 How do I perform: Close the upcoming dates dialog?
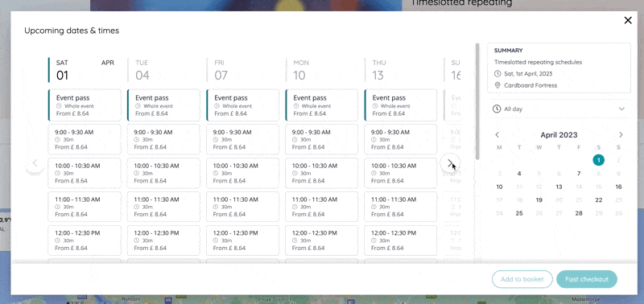pyautogui.click(x=628, y=21)
